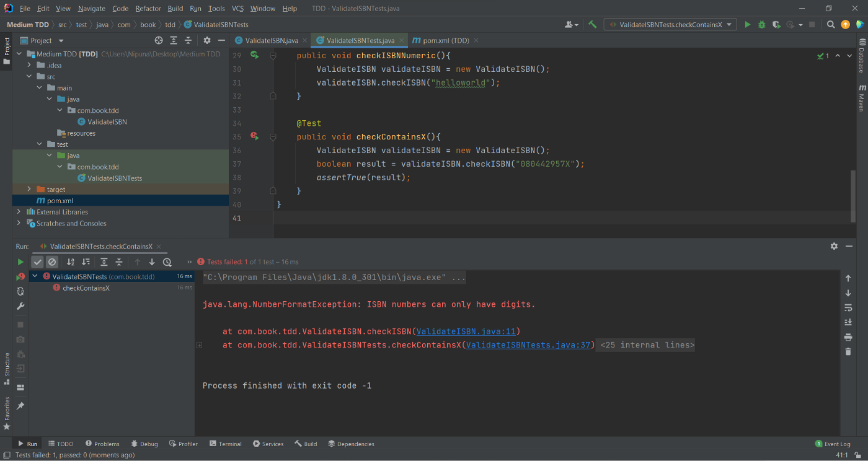Toggle Show Ignored tests button

click(x=52, y=262)
